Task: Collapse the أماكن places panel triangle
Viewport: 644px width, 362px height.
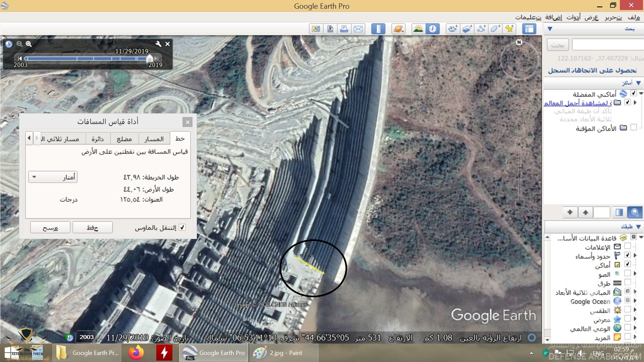Action: point(638,83)
